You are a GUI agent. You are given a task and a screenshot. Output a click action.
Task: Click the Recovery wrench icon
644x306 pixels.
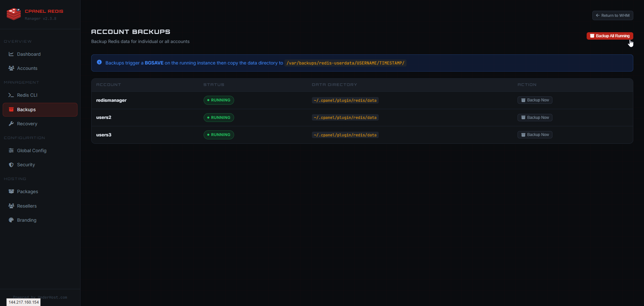tap(11, 124)
